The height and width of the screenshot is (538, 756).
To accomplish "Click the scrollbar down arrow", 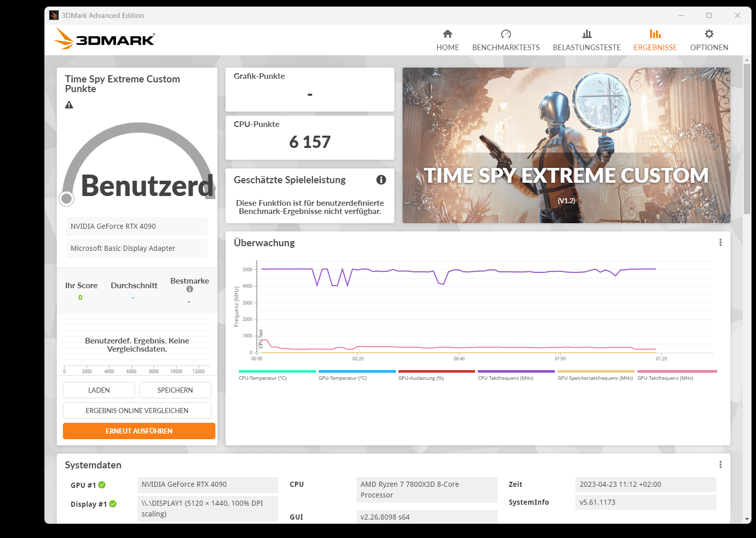I will [747, 519].
